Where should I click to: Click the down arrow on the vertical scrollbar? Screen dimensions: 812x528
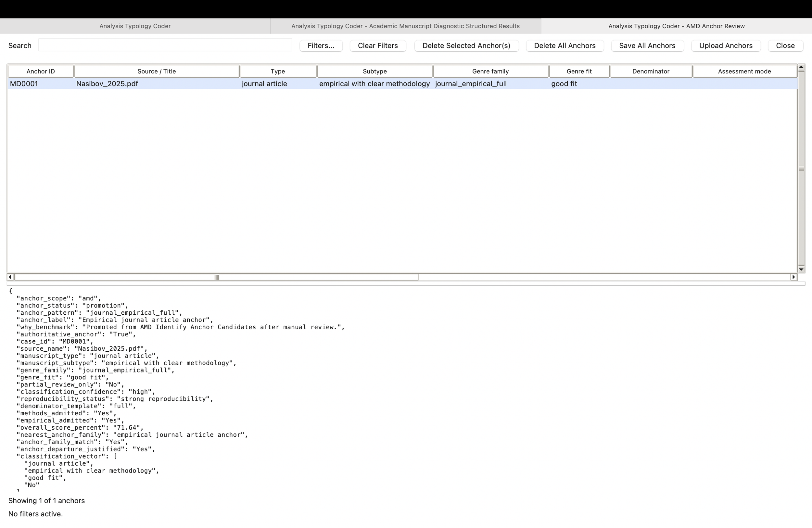(x=801, y=269)
